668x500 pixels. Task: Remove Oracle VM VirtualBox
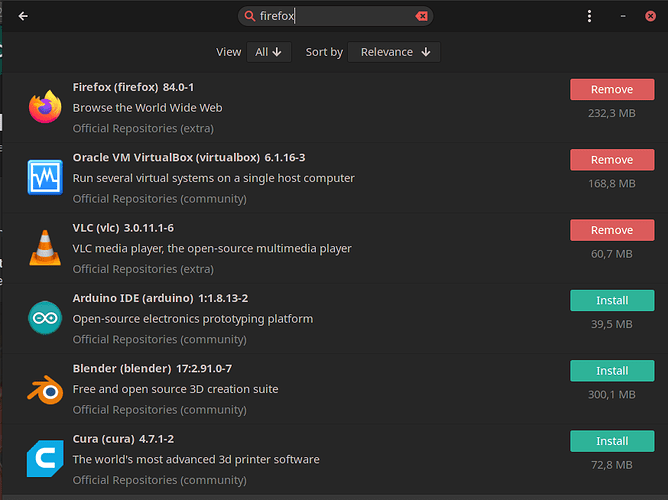[612, 160]
